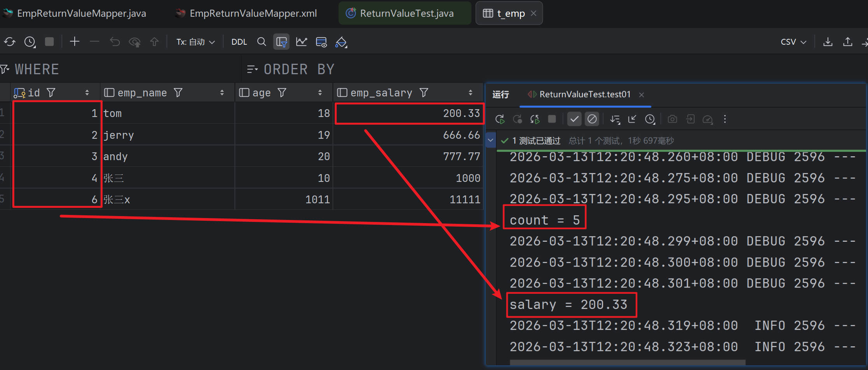Click the emp_salary column header
This screenshot has width=868, height=370.
(381, 93)
